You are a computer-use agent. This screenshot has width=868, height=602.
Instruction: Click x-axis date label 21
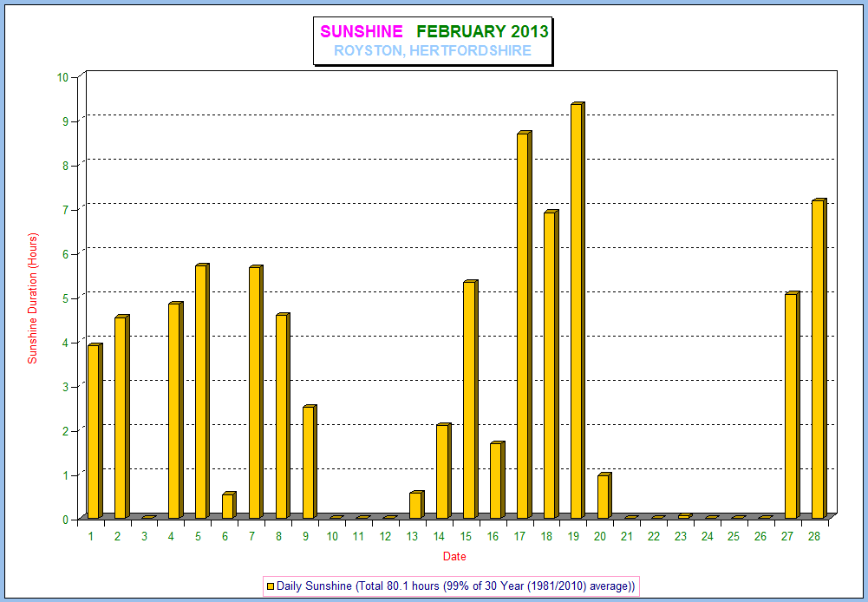tap(627, 536)
